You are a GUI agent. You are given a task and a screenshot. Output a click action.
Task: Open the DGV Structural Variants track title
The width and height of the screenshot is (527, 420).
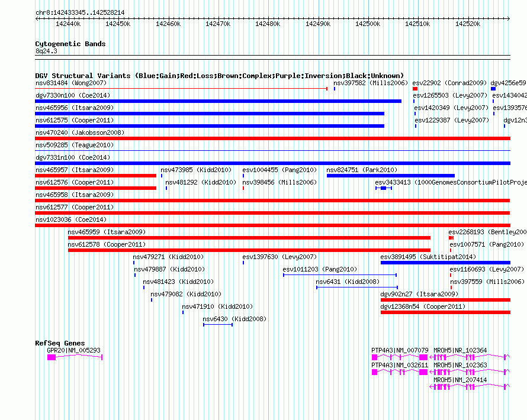click(219, 76)
